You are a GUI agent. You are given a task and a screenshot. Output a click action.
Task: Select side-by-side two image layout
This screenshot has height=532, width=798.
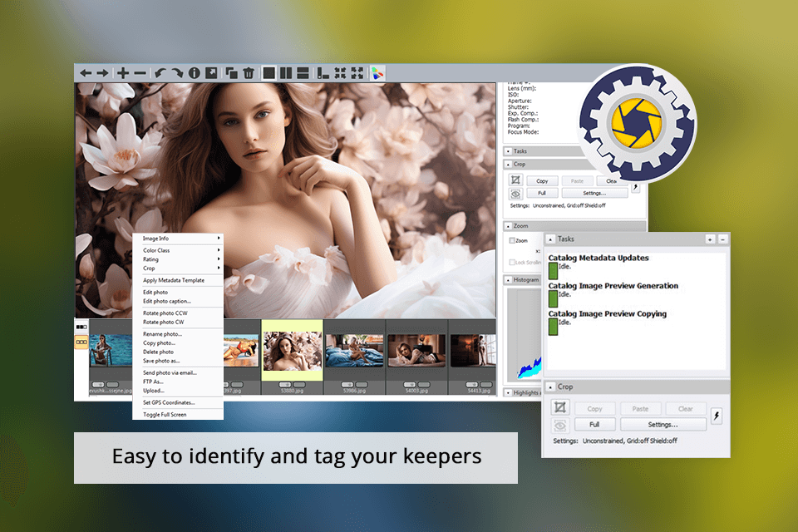pyautogui.click(x=286, y=73)
